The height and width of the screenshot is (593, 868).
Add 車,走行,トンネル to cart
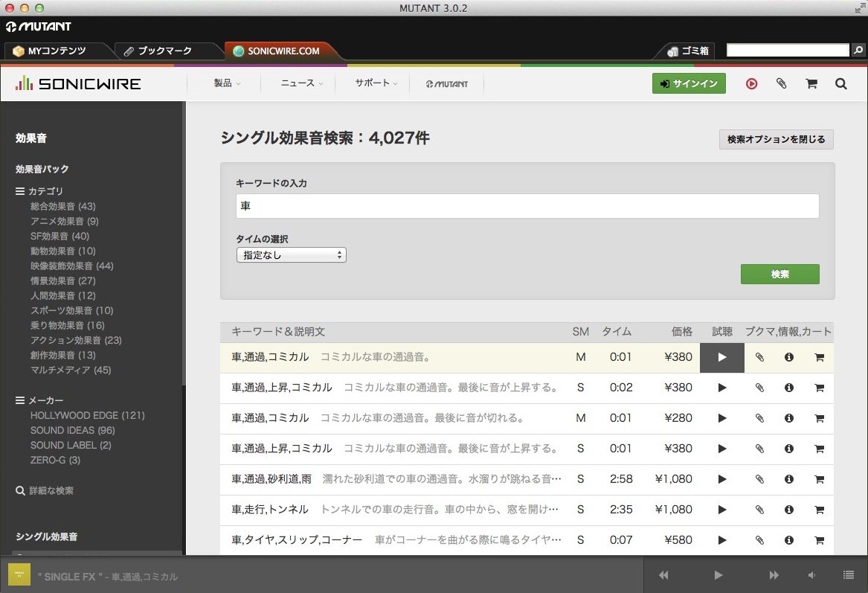click(820, 510)
